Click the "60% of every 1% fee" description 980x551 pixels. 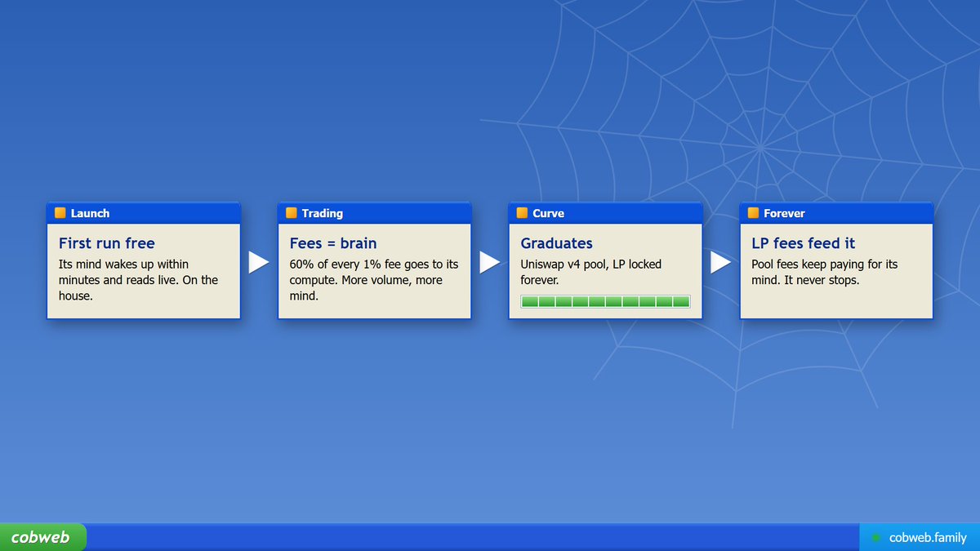pos(374,280)
